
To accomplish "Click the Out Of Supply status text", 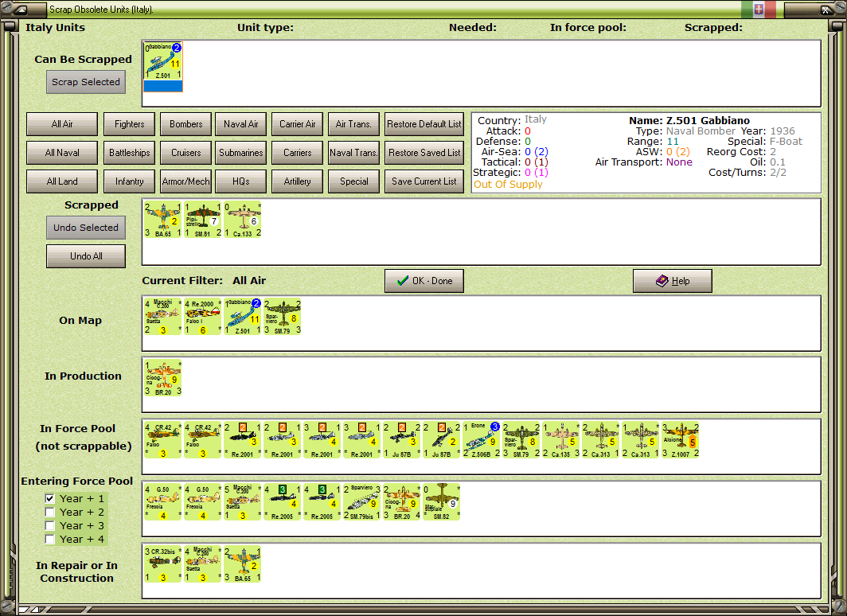I will coord(508,184).
